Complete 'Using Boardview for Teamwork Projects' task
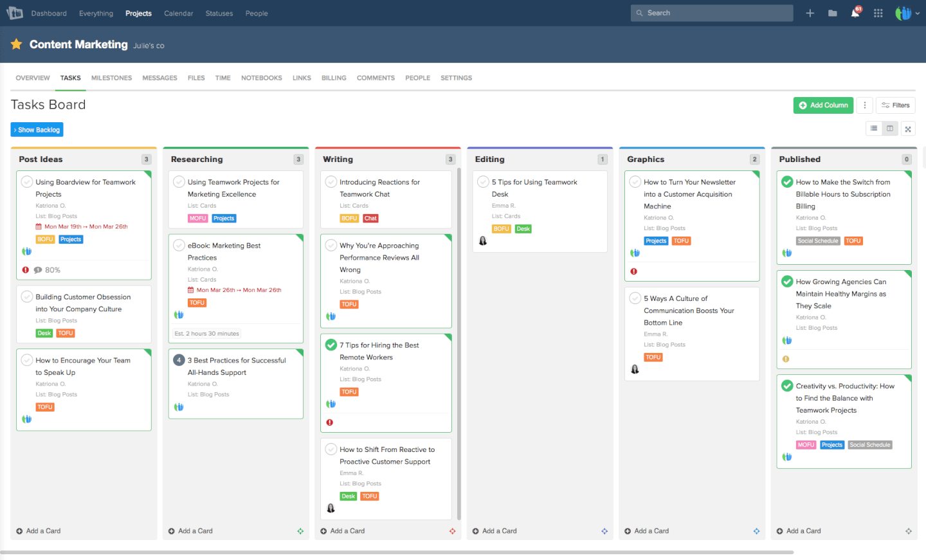This screenshot has height=560, width=926. point(27,182)
